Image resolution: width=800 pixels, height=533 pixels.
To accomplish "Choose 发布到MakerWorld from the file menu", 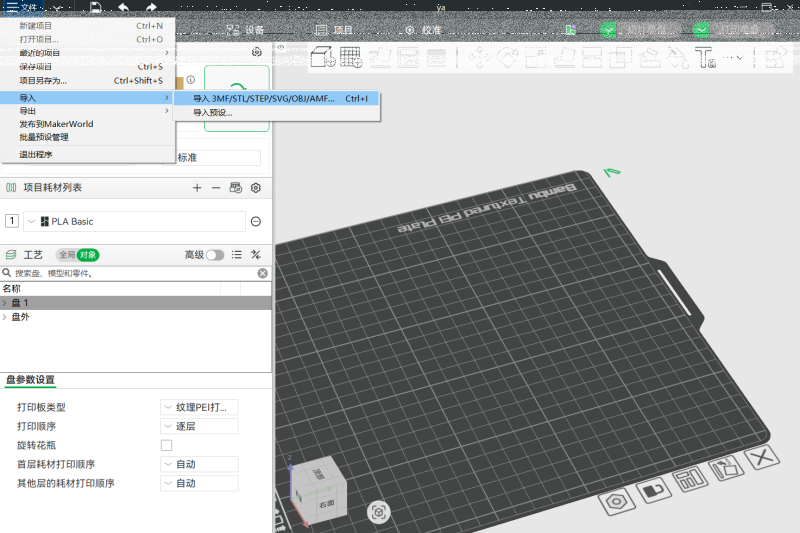I will click(56, 124).
